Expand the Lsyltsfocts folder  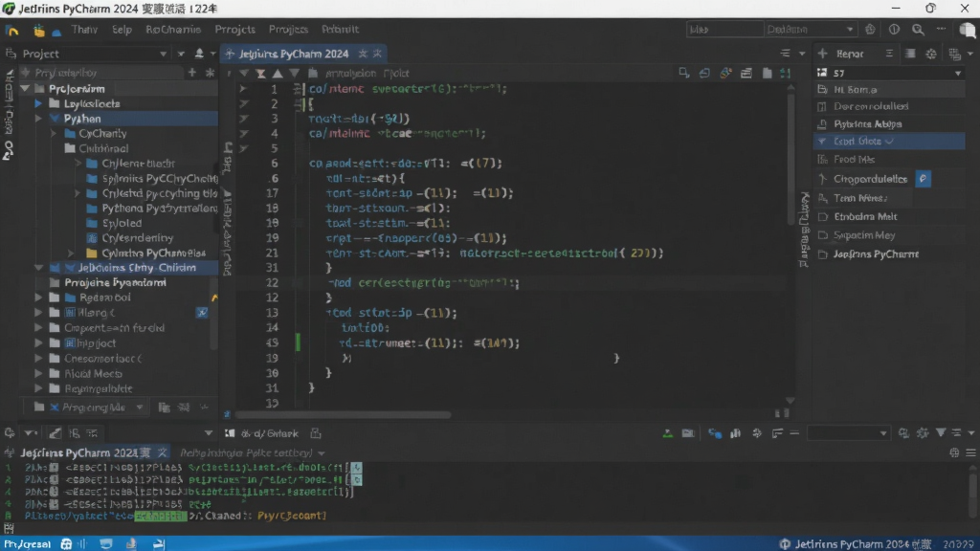click(38, 103)
